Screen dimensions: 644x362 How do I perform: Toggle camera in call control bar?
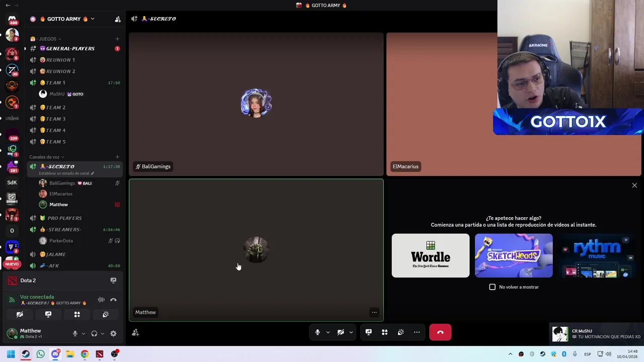coord(341,332)
